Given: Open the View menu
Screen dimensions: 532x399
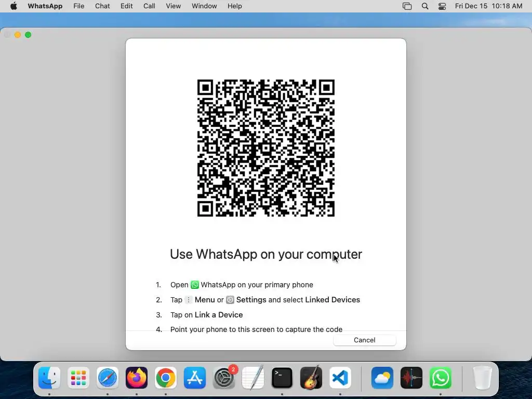Looking at the screenshot, I should pyautogui.click(x=173, y=6).
